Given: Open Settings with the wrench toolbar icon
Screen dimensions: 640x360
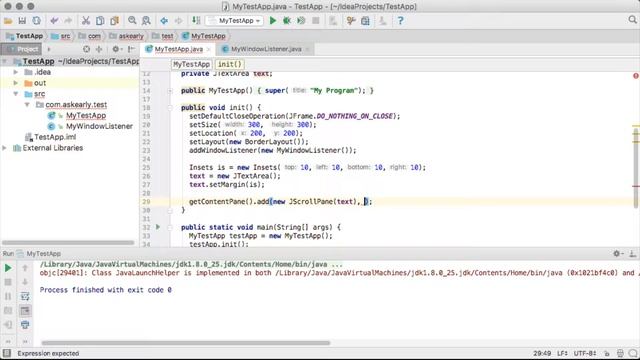Looking at the screenshot, I should point(351,20).
